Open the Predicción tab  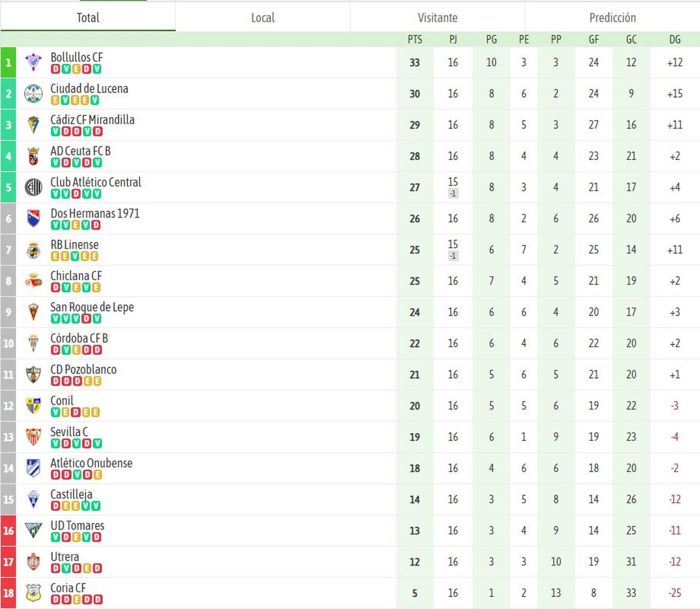point(613,18)
